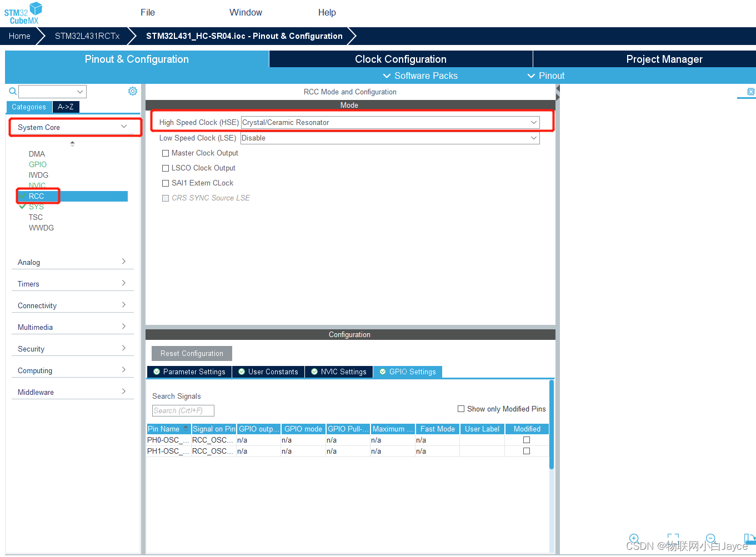
Task: Sort by GPIO mode column header
Action: (x=303, y=429)
